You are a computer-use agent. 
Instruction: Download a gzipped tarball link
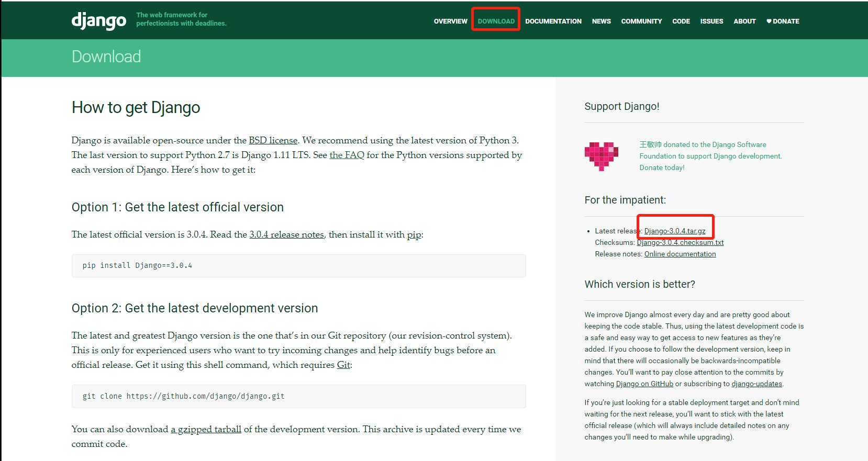pos(206,429)
